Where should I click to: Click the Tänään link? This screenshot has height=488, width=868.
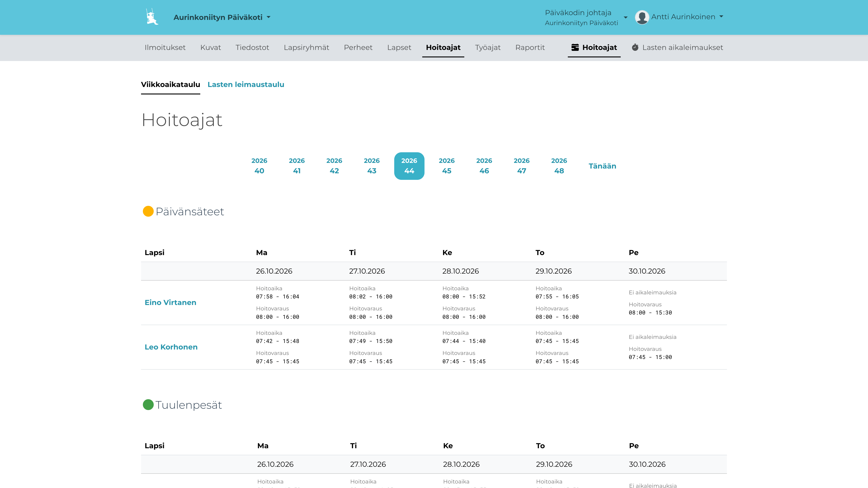[x=602, y=166]
